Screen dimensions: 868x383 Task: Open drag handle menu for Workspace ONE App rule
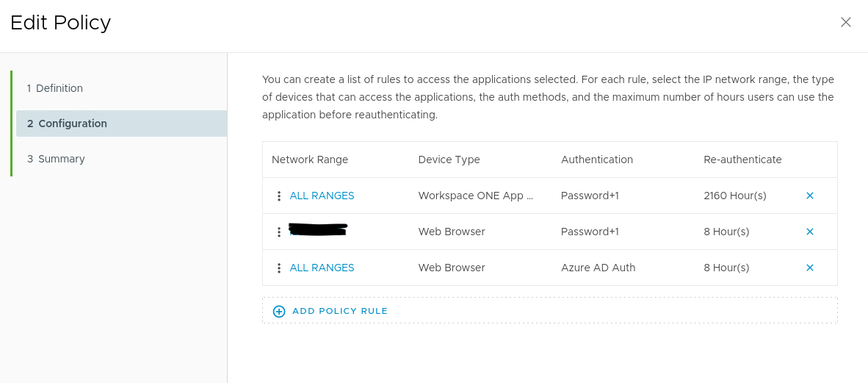(x=279, y=196)
